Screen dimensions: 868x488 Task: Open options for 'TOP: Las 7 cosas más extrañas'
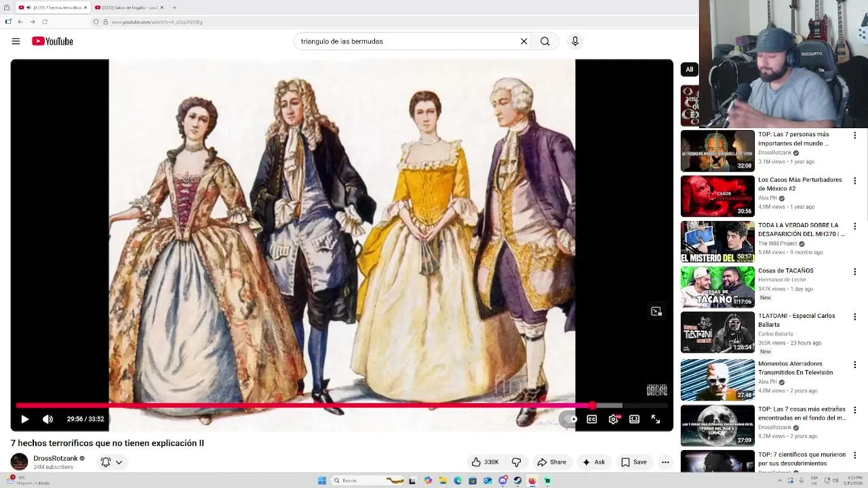[x=854, y=410]
